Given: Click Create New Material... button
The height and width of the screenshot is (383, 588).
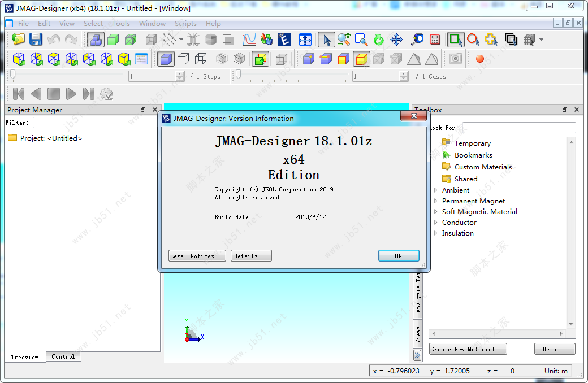Looking at the screenshot, I should click(468, 349).
